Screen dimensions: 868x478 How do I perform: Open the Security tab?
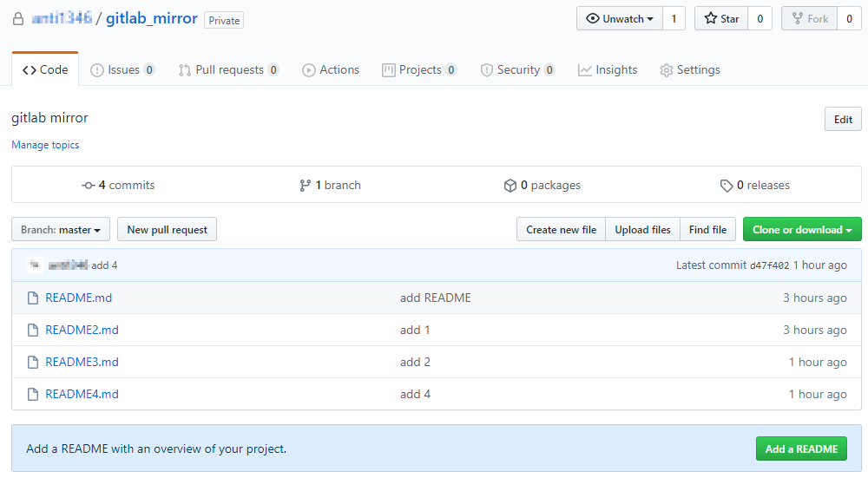click(x=517, y=69)
